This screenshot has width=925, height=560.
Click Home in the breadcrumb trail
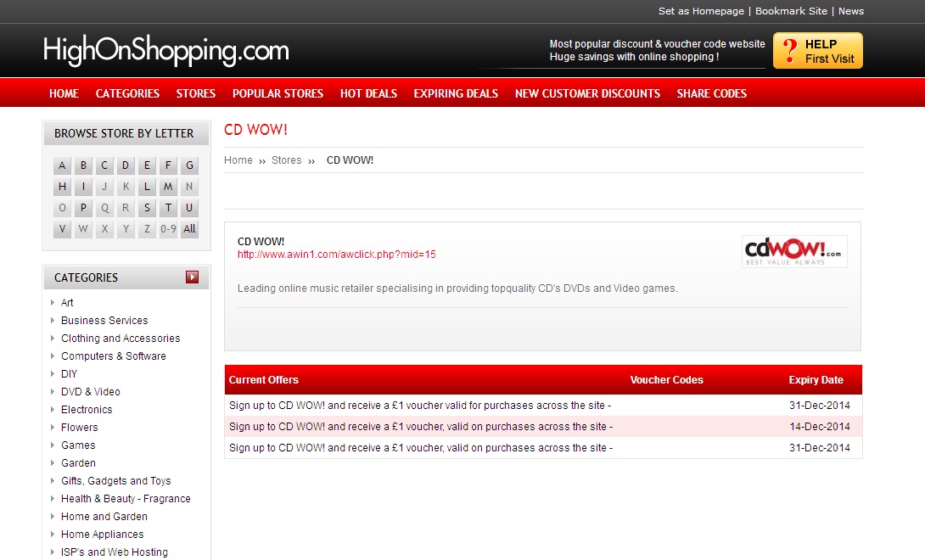tap(238, 160)
